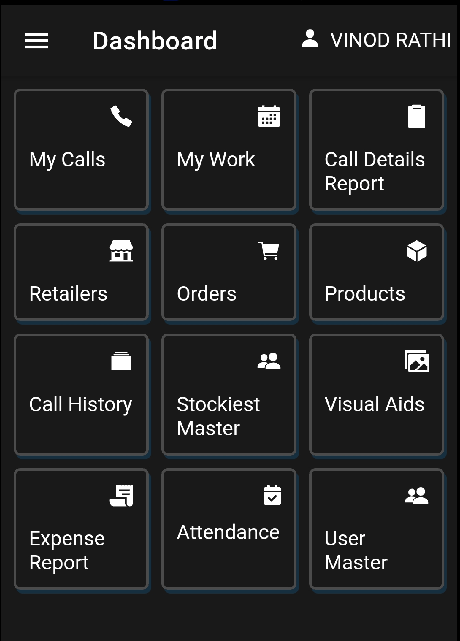The height and width of the screenshot is (641, 460).
Task: Click the VINOD RATHI username
Action: tap(390, 40)
